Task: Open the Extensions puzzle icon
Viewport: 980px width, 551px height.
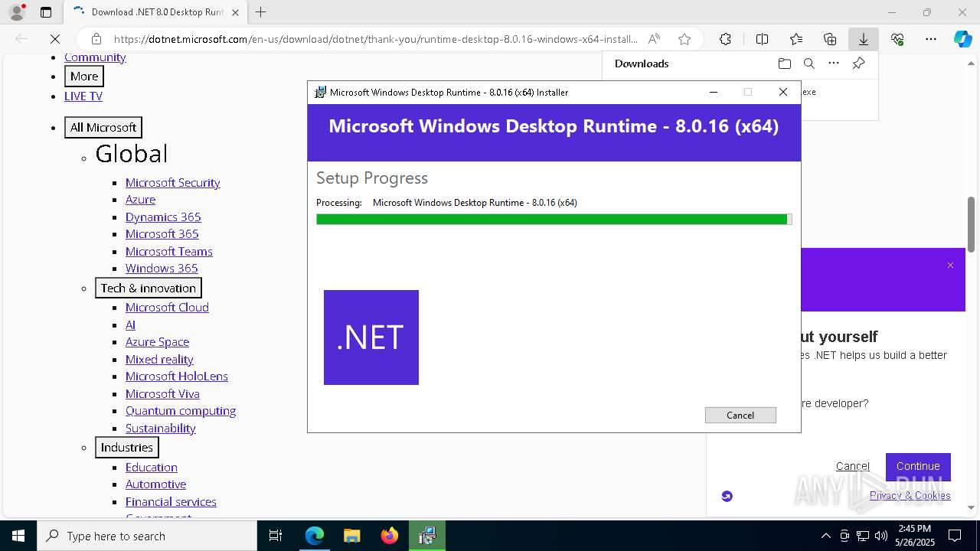Action: tap(725, 39)
